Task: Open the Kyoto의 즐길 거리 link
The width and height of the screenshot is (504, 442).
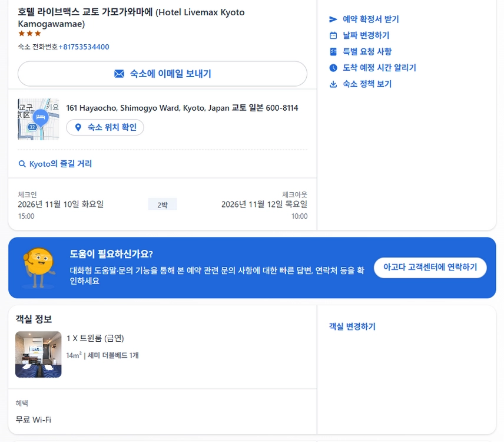Action: (x=61, y=164)
